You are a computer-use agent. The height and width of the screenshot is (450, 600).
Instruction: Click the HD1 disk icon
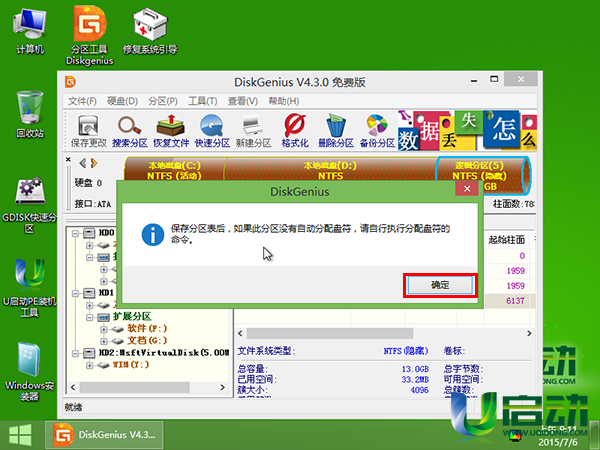(89, 293)
